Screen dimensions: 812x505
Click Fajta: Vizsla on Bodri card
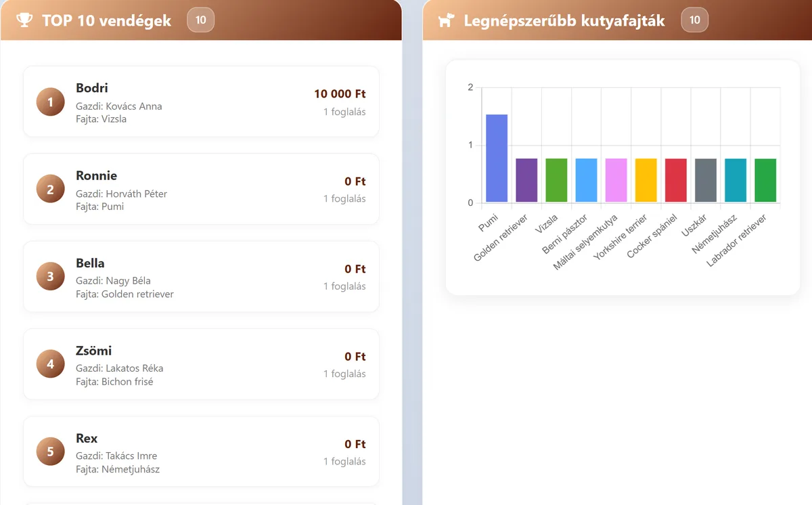101,119
